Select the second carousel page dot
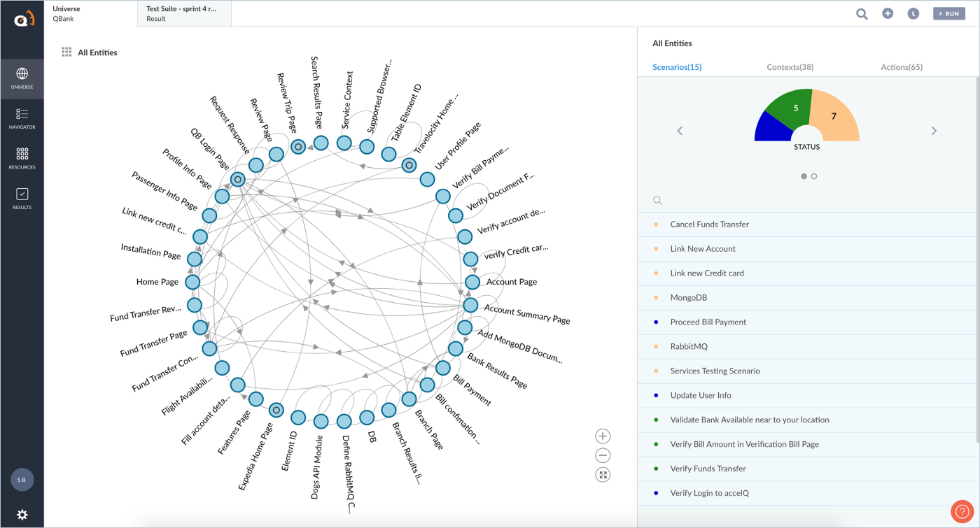Screen dimensions: 980x528 pos(814,176)
